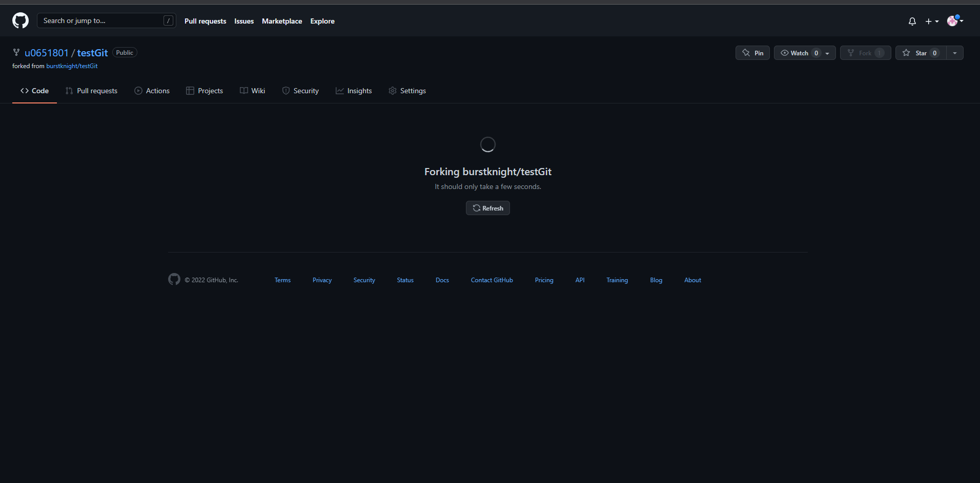This screenshot has width=980, height=483.
Task: Pin this repository
Action: click(x=752, y=53)
